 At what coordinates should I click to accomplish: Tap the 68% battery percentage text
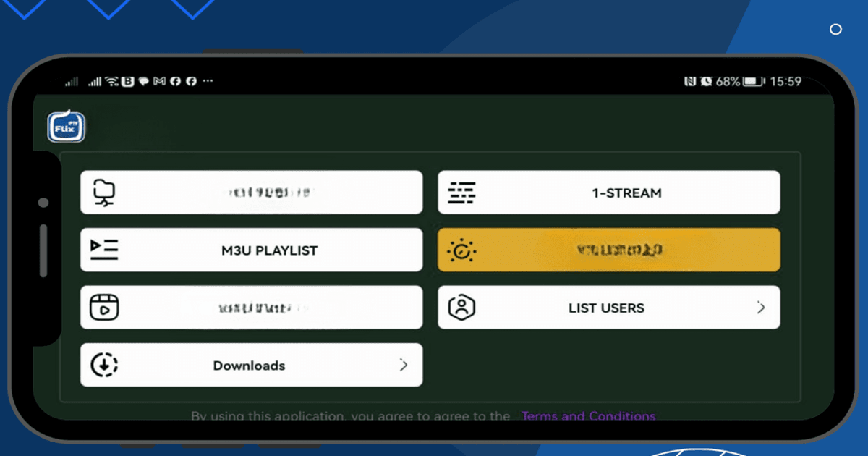(728, 82)
